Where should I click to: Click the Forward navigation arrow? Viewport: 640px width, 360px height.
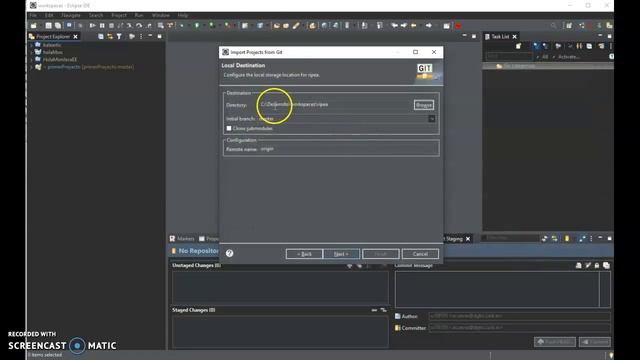tap(429, 25)
